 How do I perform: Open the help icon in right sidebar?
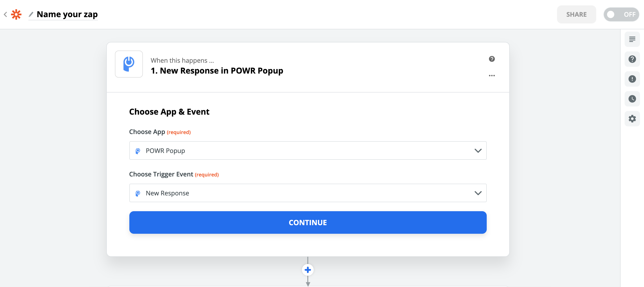(632, 59)
